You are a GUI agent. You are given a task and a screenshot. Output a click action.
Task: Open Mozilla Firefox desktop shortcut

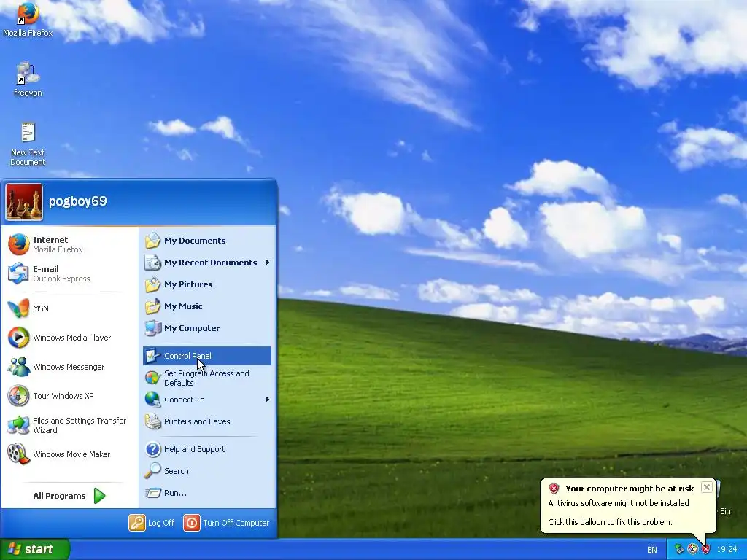(28, 19)
